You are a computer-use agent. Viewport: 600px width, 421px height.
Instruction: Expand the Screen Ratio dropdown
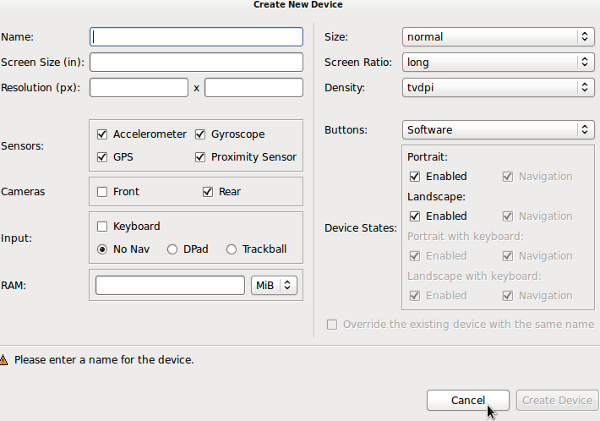[498, 62]
